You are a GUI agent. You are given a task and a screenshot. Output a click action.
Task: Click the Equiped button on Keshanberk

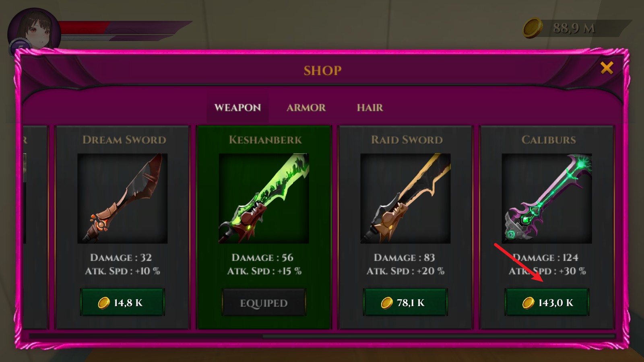(x=264, y=302)
